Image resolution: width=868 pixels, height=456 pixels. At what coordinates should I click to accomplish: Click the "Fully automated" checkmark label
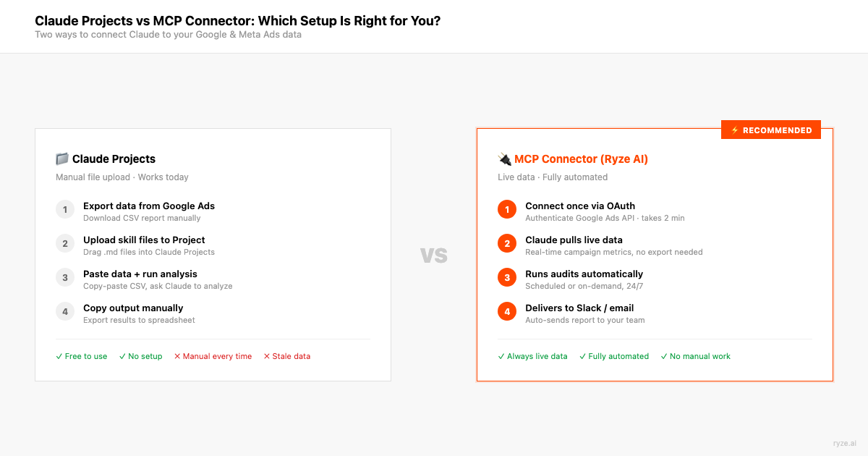(x=614, y=356)
